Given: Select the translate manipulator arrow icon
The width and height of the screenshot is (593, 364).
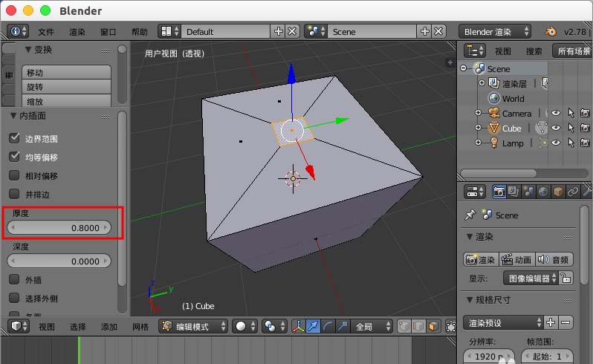Looking at the screenshot, I should [x=313, y=327].
